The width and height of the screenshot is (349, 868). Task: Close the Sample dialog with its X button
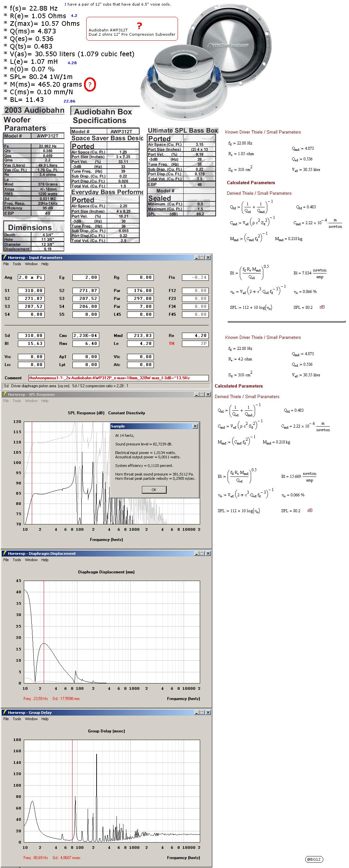[x=195, y=426]
